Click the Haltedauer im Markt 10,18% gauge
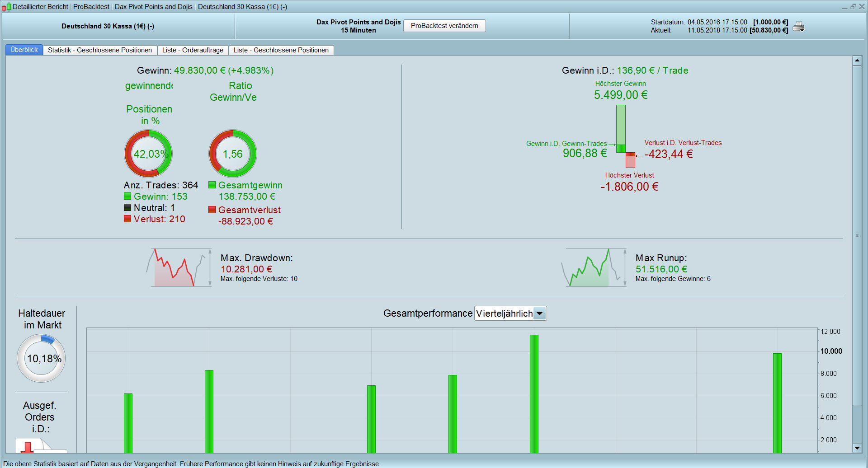 coord(41,358)
